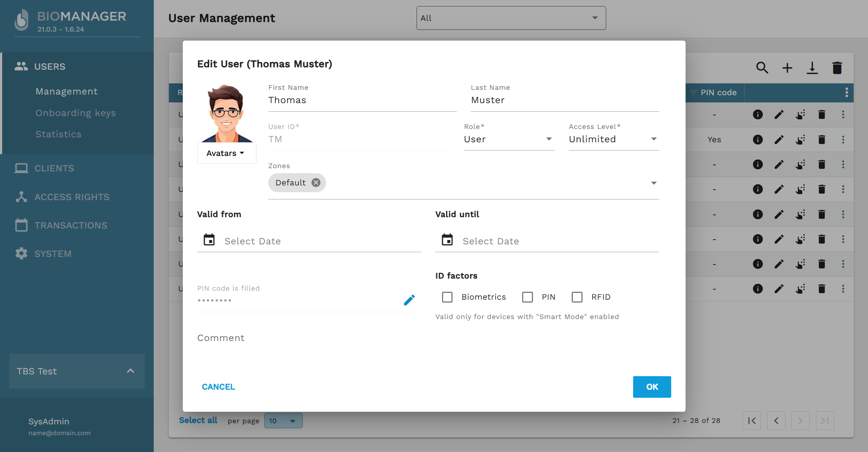
Task: Enable Biometrics ID factor checkbox
Action: tap(447, 297)
